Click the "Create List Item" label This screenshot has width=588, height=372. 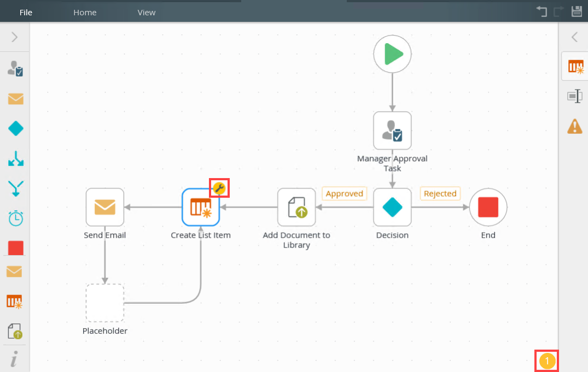pos(201,235)
